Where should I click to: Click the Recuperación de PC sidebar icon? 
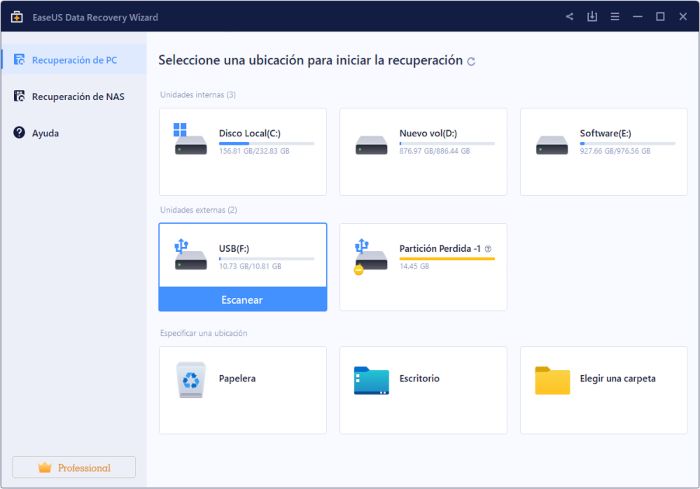19,59
